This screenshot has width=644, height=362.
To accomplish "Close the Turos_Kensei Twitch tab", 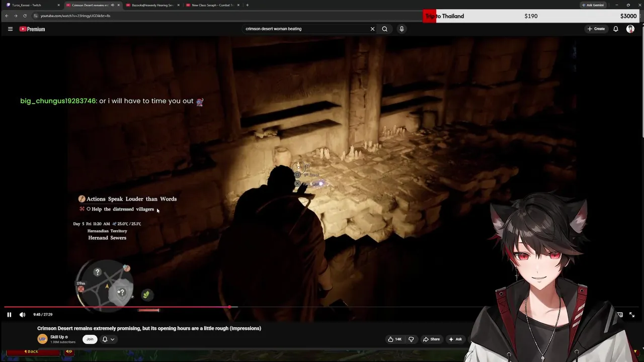I will click(58, 5).
